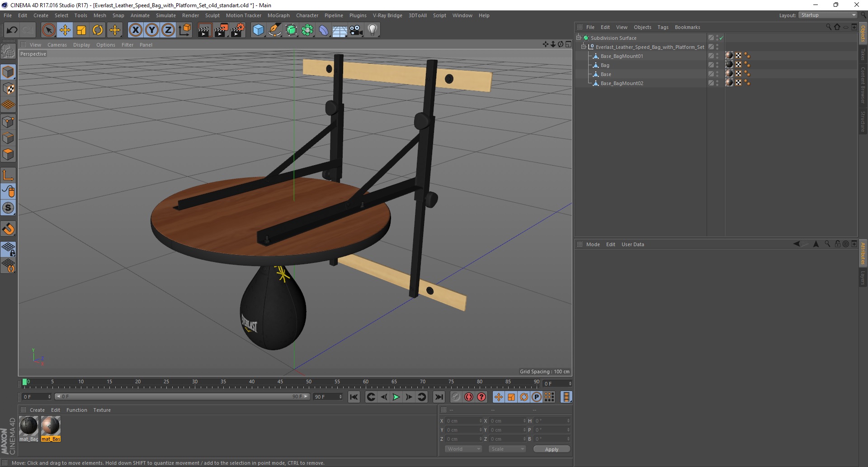Select the mat_Base material thumbnail
Viewport: 868px width, 467px height.
click(50, 426)
